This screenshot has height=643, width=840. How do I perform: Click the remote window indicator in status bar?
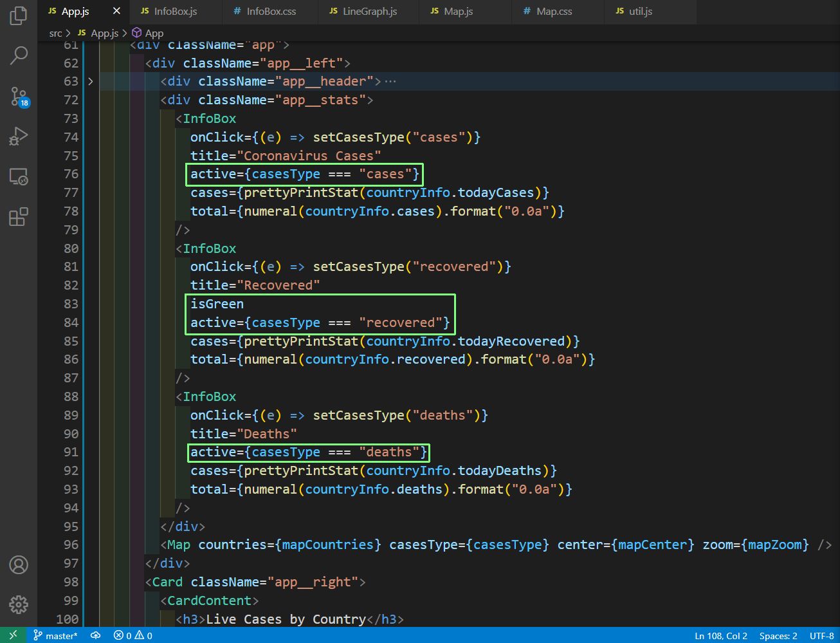tap(13, 635)
